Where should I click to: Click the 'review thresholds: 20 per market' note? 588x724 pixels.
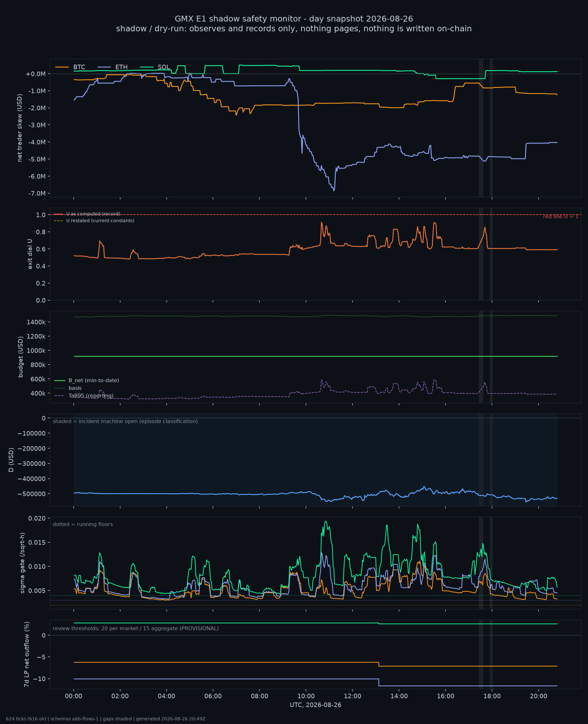pos(136,628)
